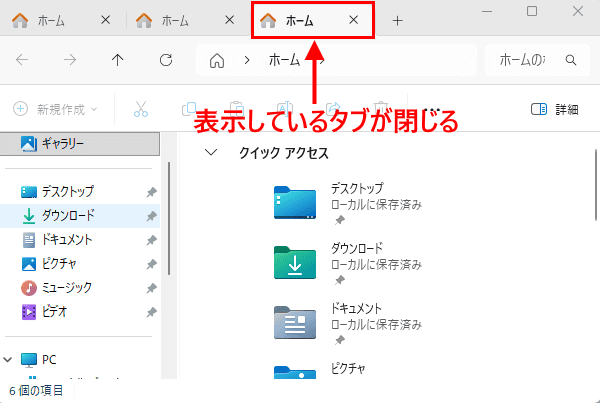Select the ピクチャ folder in Quick Access

(x=295, y=372)
